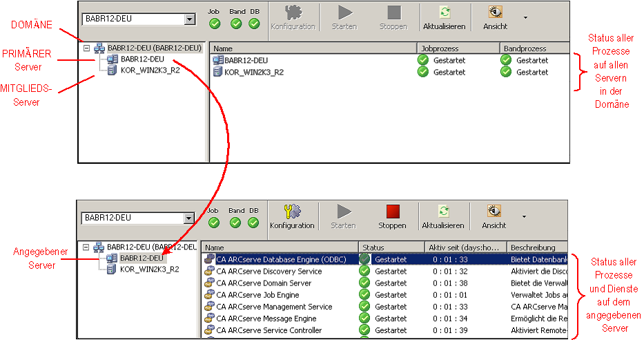Click Jobprozess column header

[x=458, y=48]
